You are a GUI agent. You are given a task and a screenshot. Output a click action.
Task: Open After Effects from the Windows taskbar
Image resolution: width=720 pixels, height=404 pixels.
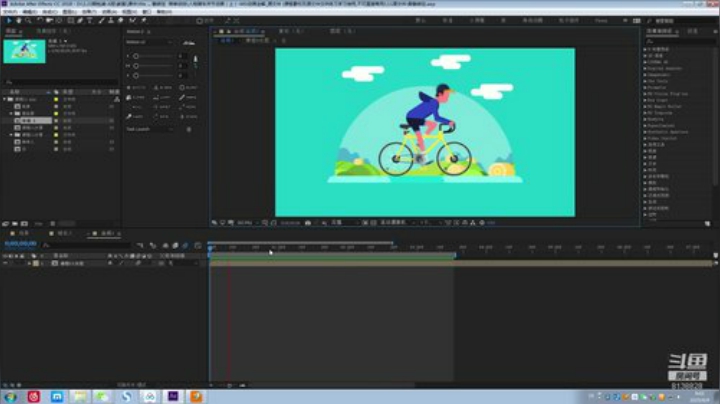173,396
